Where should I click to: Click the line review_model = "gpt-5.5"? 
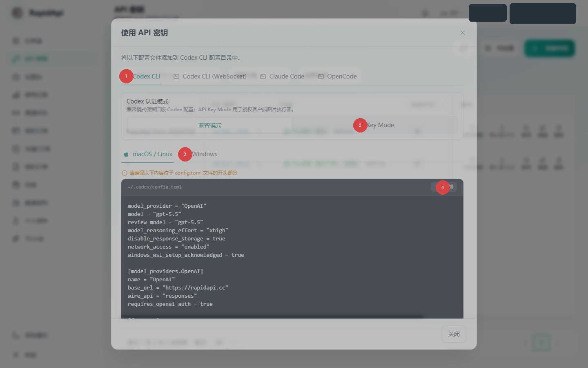tap(165, 222)
